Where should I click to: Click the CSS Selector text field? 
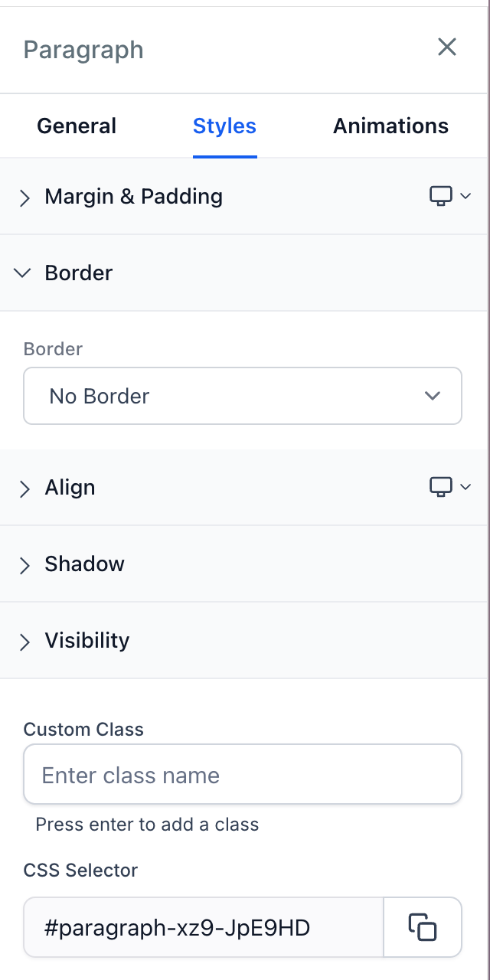[204, 928]
